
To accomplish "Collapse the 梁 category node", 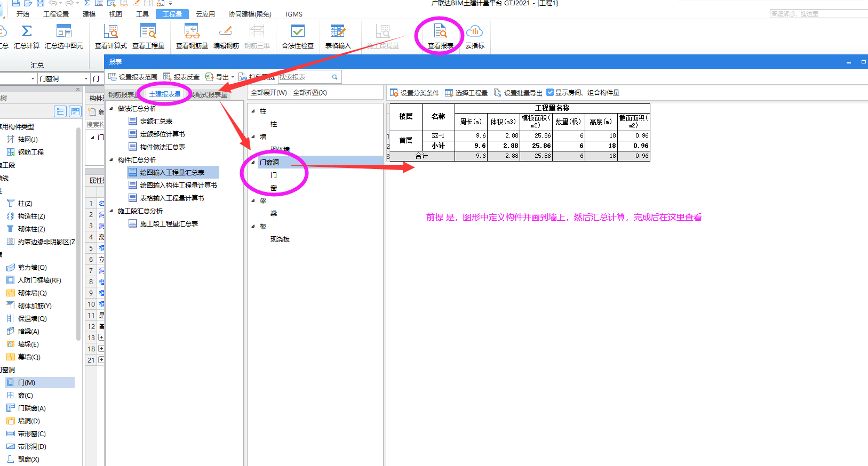I will (253, 201).
